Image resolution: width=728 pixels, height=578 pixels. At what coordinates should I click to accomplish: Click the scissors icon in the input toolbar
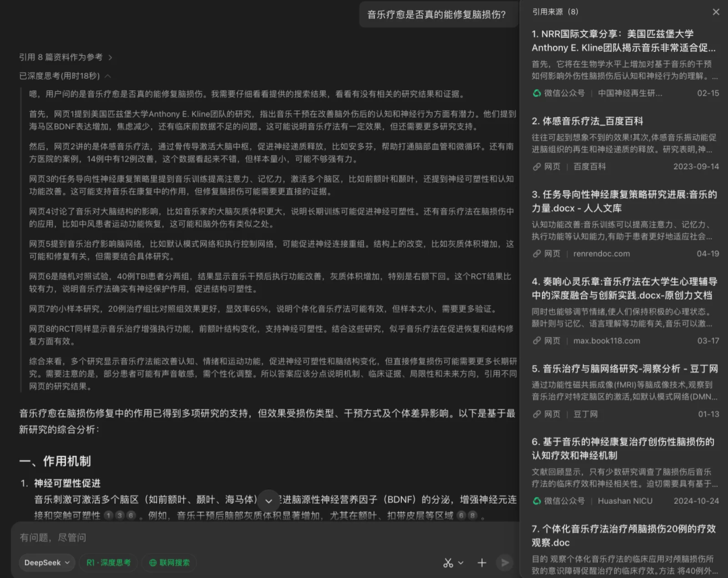pos(447,562)
